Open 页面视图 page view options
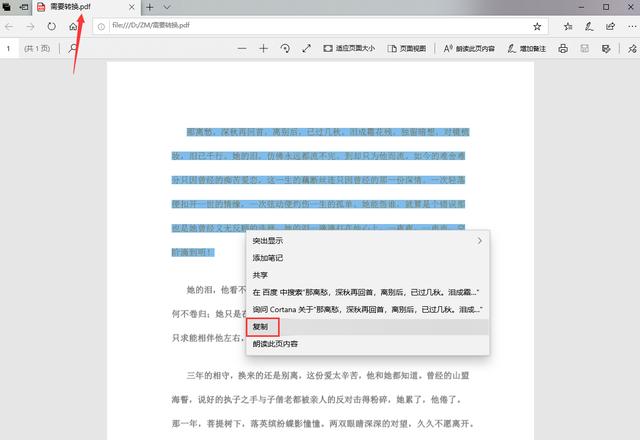Screen dimensions: 640x440 click(x=407, y=49)
